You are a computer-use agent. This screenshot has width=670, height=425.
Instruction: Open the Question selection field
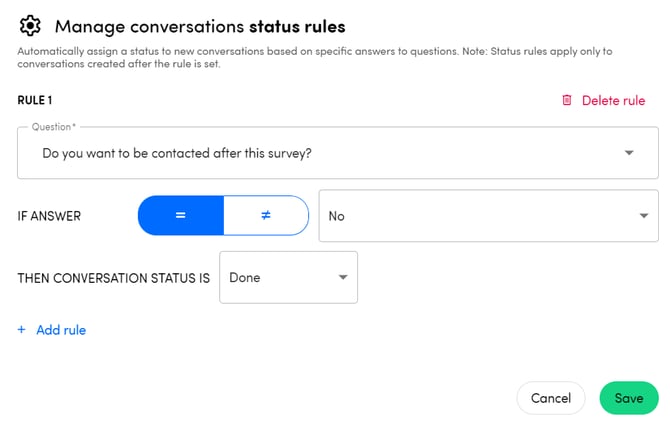[x=320, y=153]
